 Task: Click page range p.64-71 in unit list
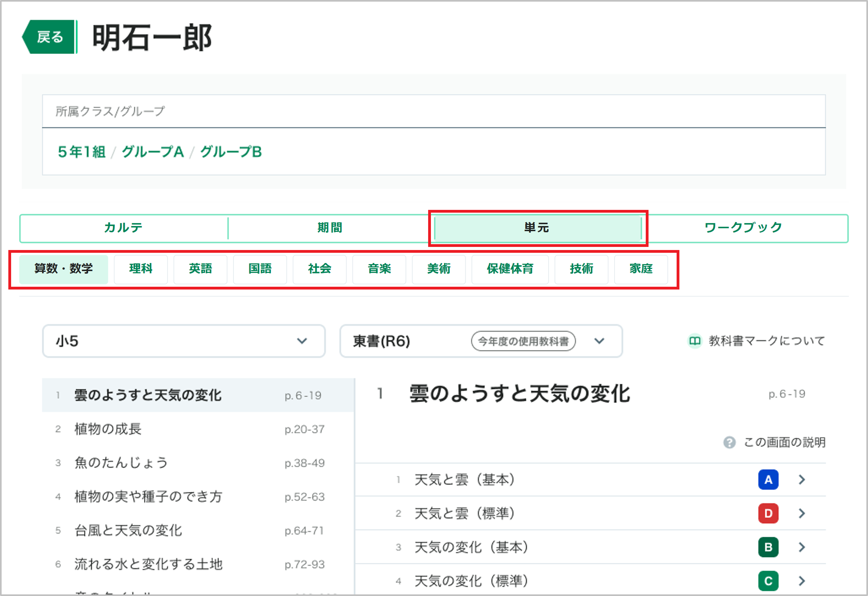click(x=304, y=531)
